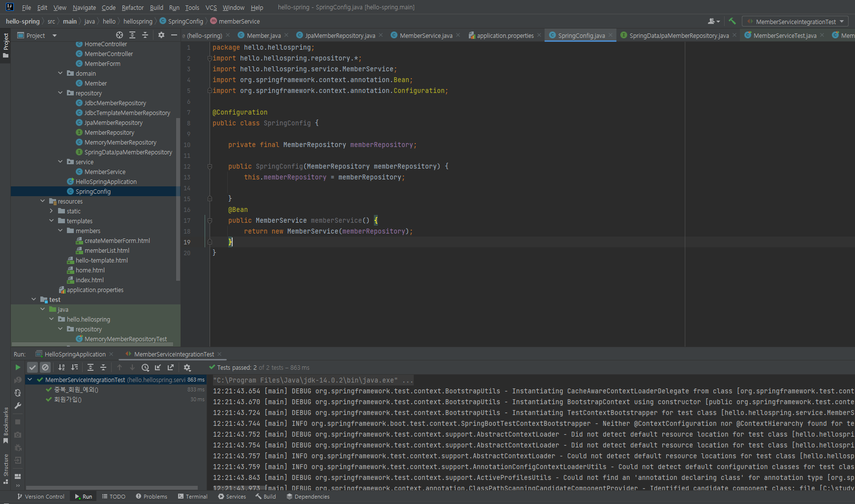Close the SpringConfig.java tab
855x504 pixels.
pyautogui.click(x=611, y=35)
